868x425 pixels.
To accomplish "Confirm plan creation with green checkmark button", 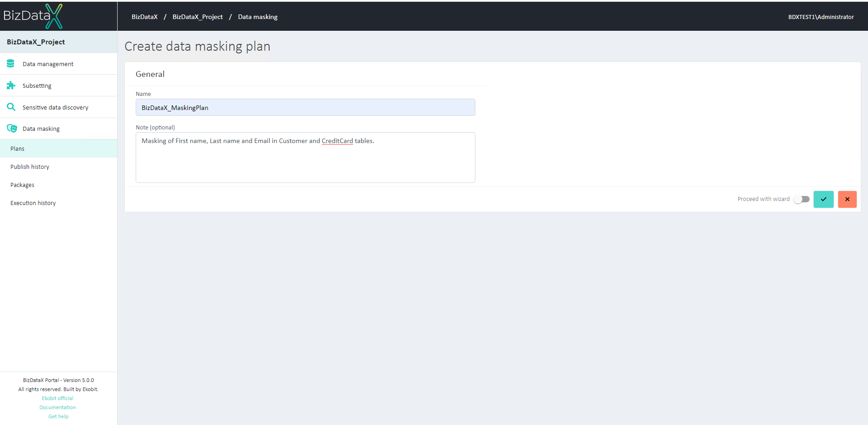I will [823, 199].
